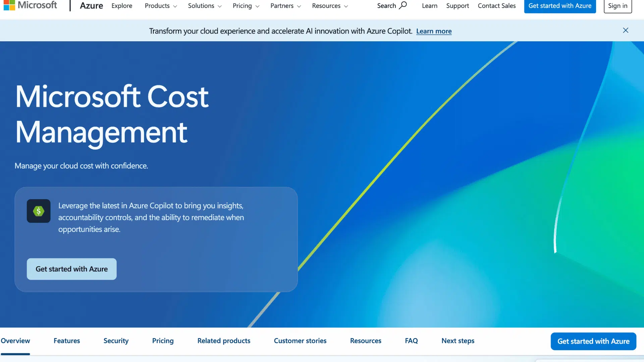Expand the Products dropdown

coord(160,6)
